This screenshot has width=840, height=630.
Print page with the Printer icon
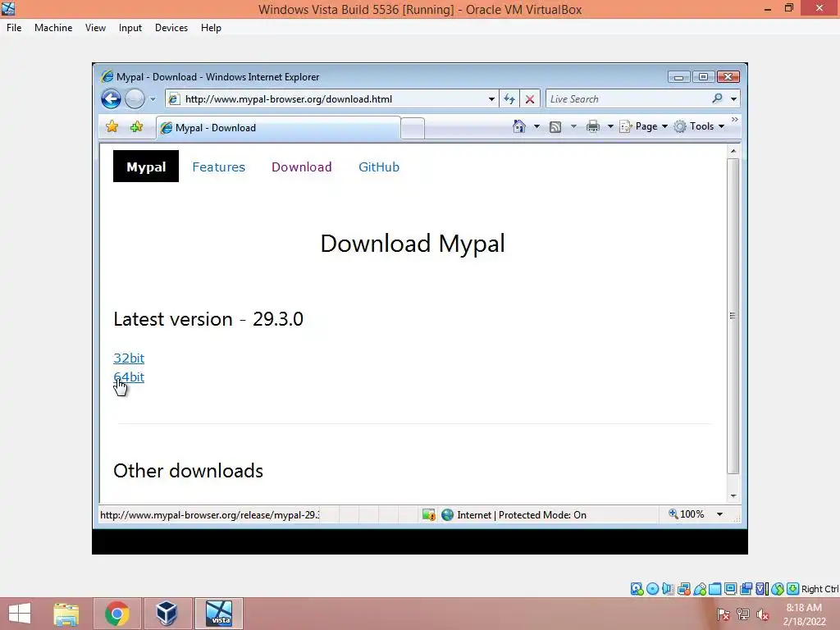click(x=592, y=127)
